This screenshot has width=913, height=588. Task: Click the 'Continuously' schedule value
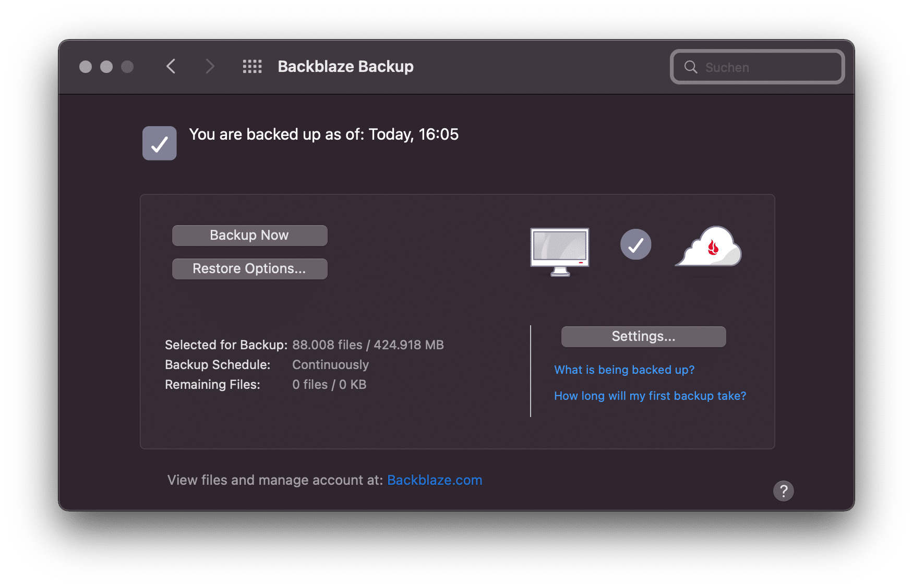tap(330, 364)
